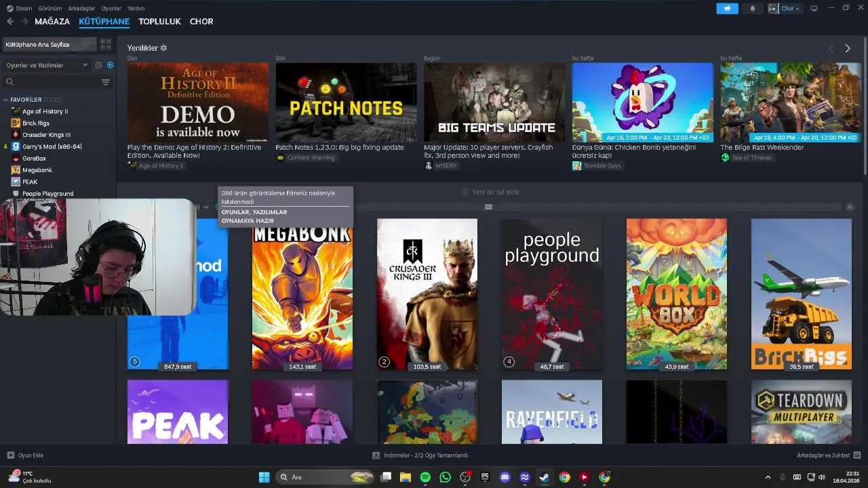Click the Brick Rigs icon in Favoriler
868x488 pixels.
coord(16,123)
